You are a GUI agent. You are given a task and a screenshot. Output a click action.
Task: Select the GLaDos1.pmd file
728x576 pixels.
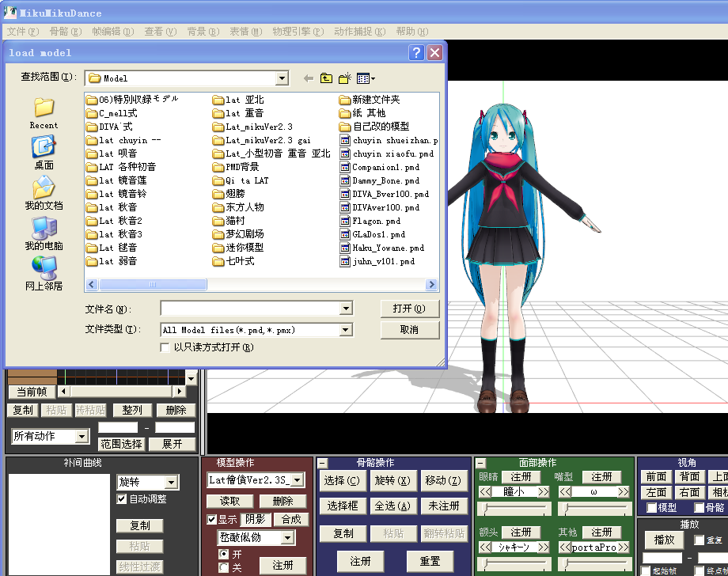click(373, 234)
